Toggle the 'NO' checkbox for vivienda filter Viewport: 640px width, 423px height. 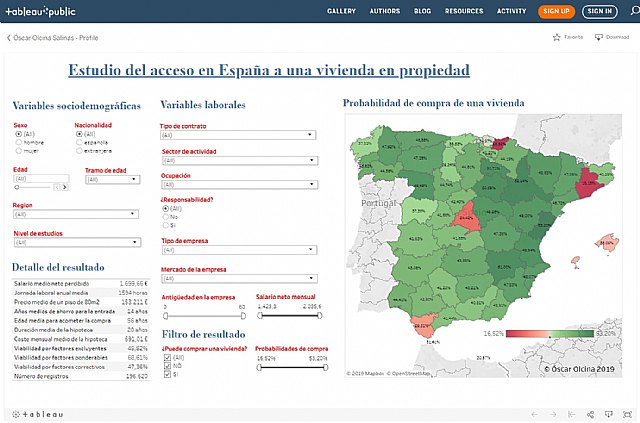(166, 365)
